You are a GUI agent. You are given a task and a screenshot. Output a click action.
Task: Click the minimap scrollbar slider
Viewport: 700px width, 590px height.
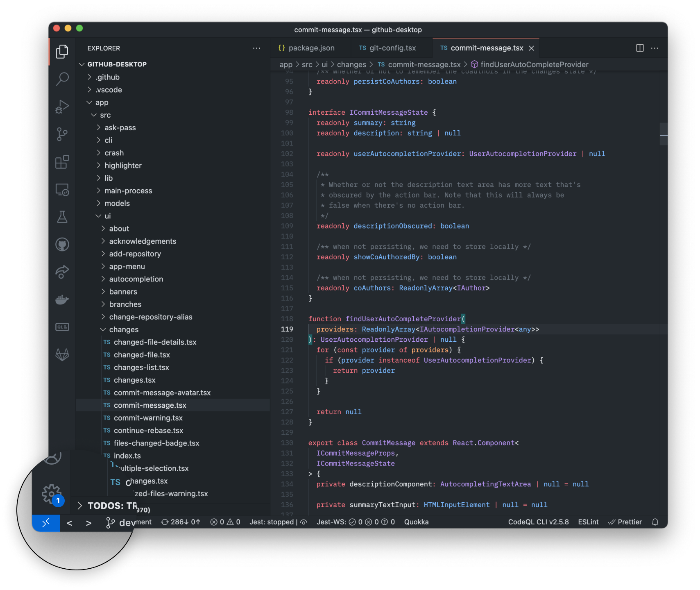664,134
